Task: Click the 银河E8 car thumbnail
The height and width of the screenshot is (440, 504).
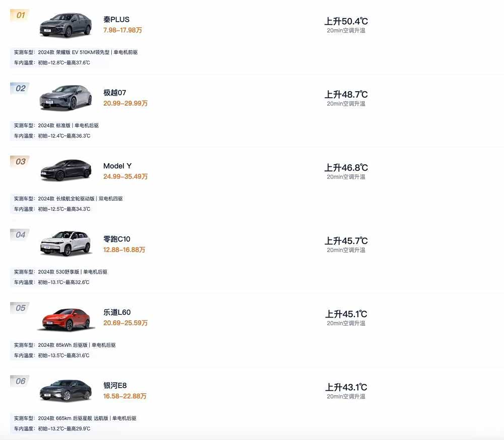Action: pyautogui.click(x=66, y=390)
